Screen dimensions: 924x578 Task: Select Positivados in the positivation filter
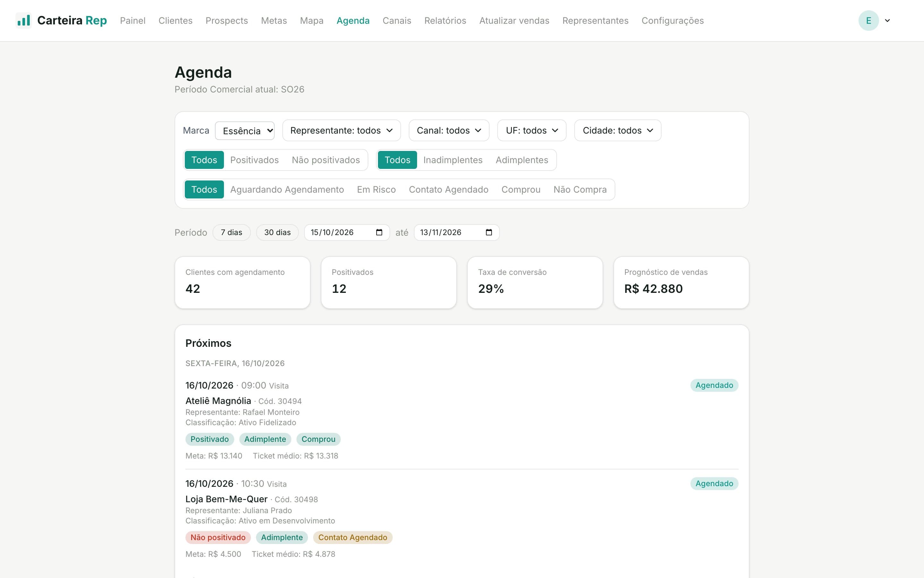254,160
